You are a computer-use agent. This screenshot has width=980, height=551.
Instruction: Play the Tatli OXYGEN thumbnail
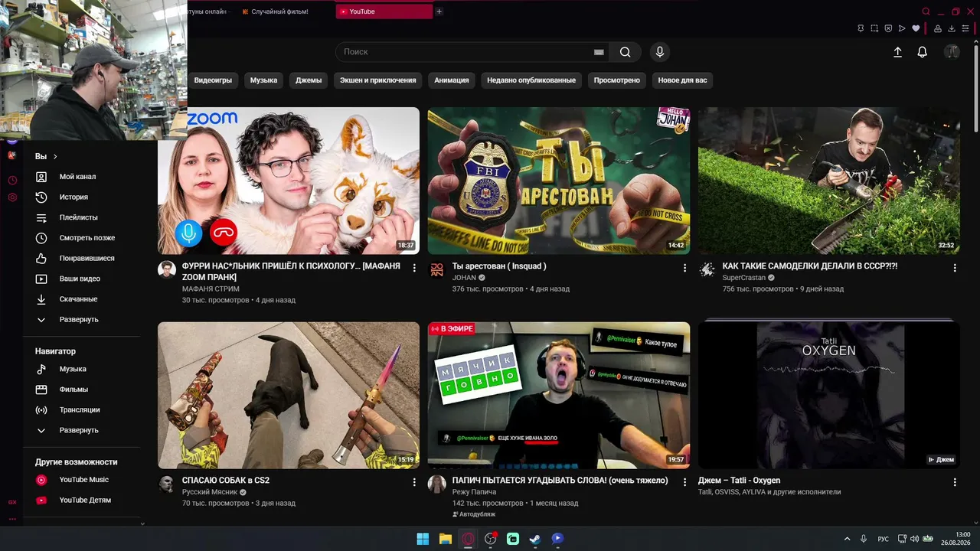click(x=829, y=395)
